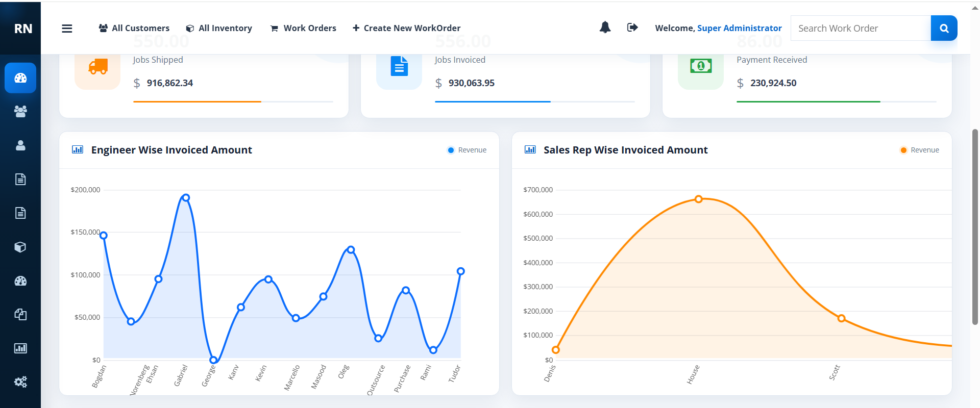Toggle the hamburger sidebar menu
Viewport: 980px width, 408px height.
(67, 29)
